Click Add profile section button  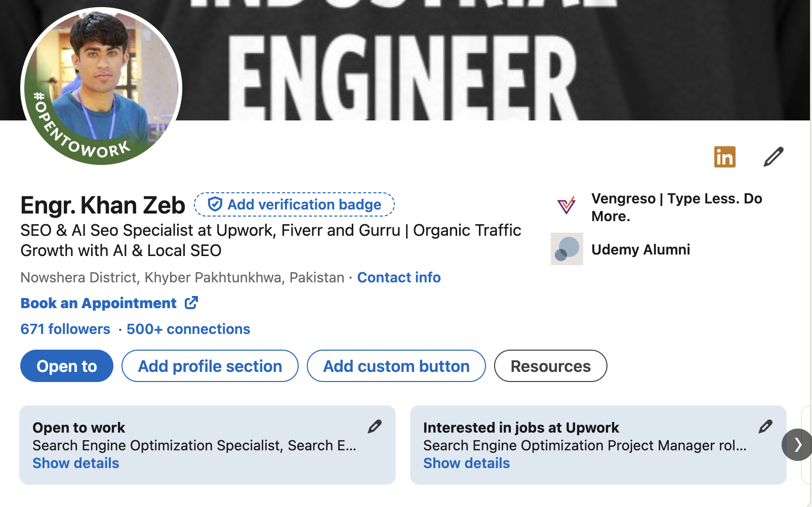coord(210,366)
